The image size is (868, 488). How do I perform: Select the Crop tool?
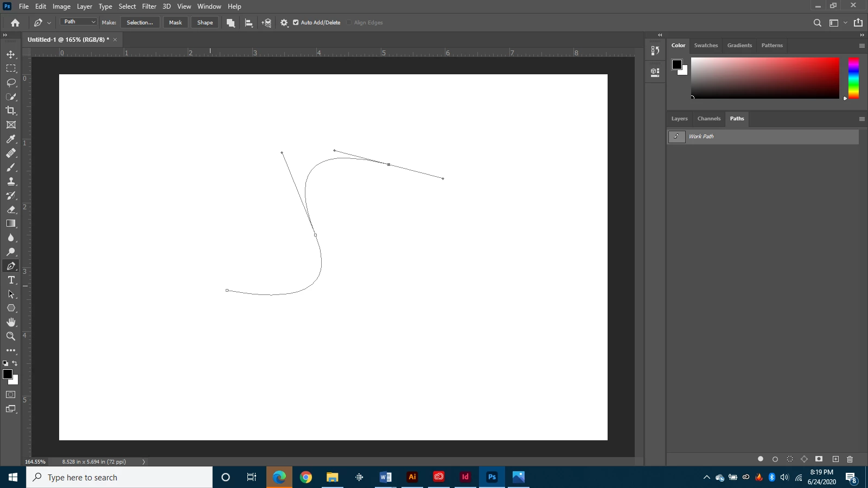11,111
